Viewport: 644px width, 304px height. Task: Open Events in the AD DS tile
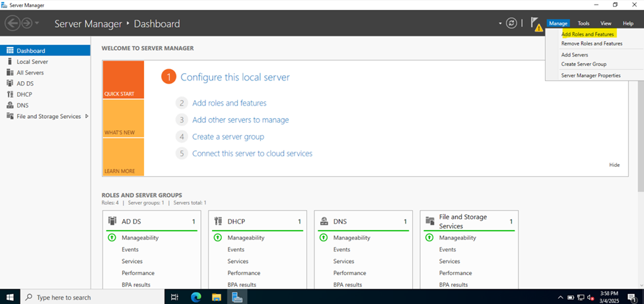pos(129,249)
